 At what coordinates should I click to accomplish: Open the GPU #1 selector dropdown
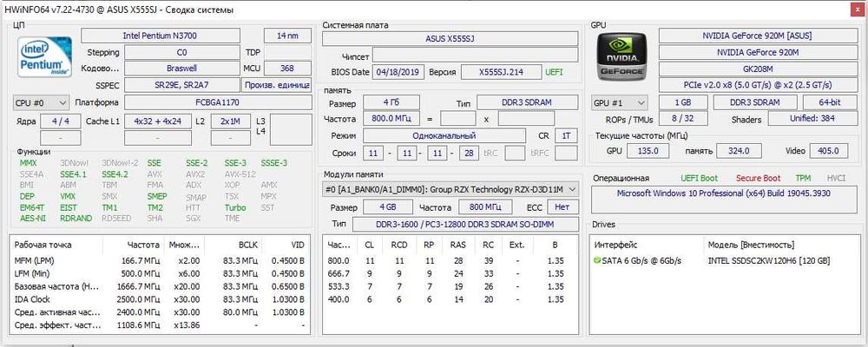click(x=620, y=102)
